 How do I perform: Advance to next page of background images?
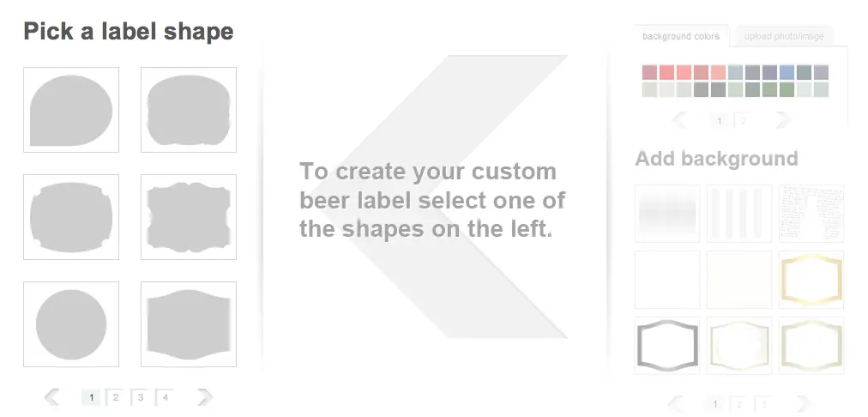803,403
